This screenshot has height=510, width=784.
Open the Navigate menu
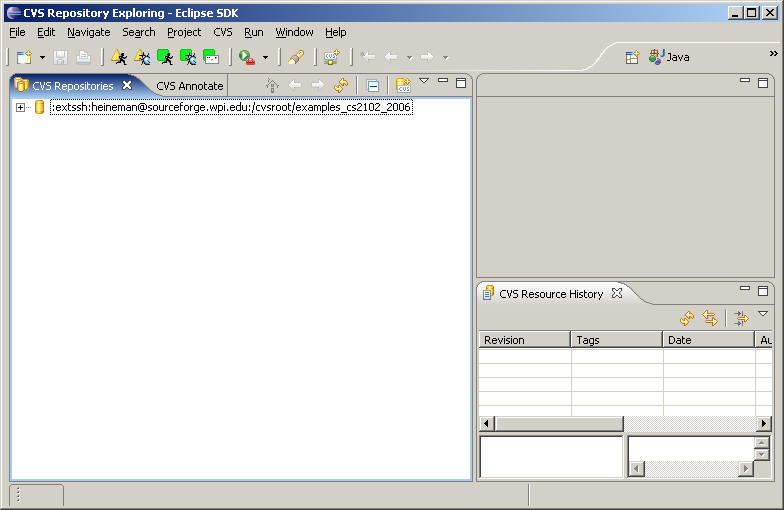click(88, 32)
